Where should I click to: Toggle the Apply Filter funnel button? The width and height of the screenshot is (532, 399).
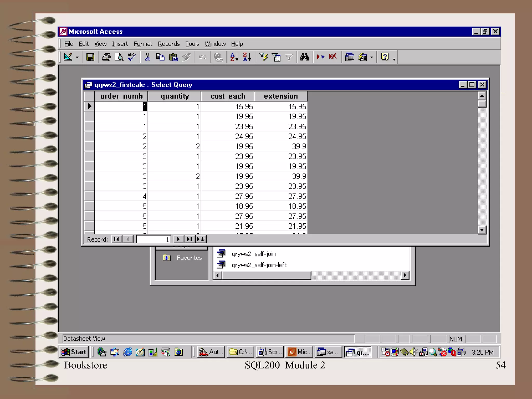289,57
